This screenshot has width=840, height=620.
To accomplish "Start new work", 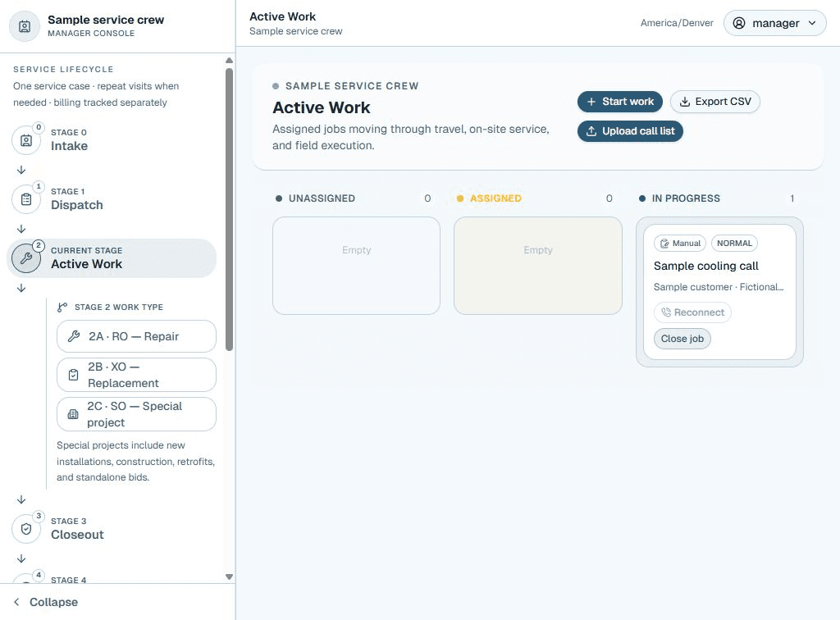I will coord(620,102).
